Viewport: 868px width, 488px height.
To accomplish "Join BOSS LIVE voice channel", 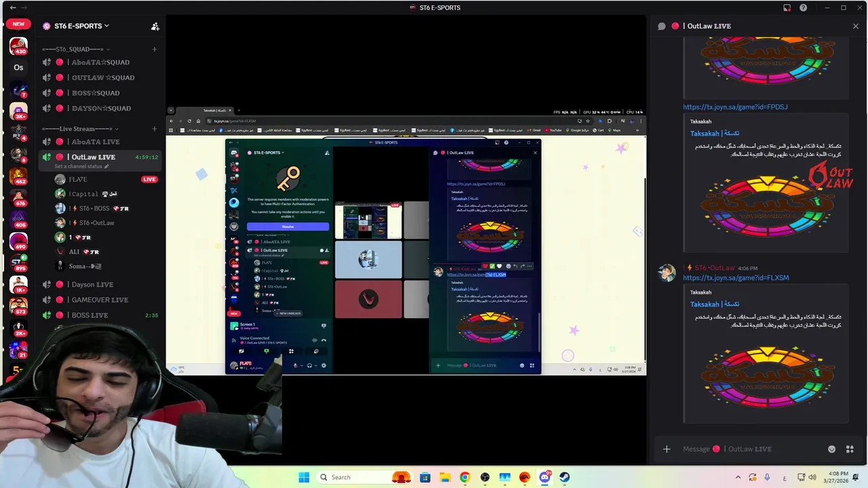I will click(x=100, y=315).
